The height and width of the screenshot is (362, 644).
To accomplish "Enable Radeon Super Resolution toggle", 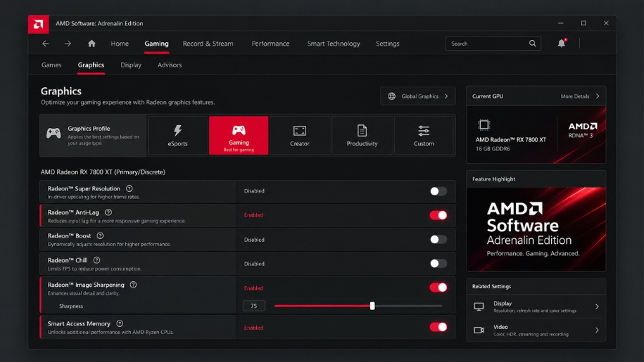I will 438,191.
